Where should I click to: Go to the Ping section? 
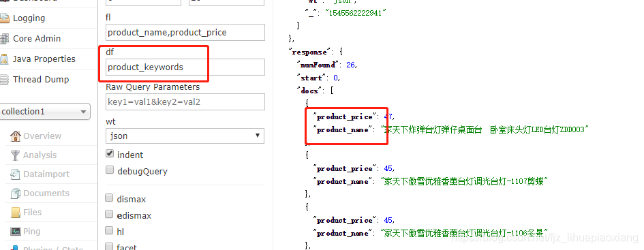coord(31,231)
